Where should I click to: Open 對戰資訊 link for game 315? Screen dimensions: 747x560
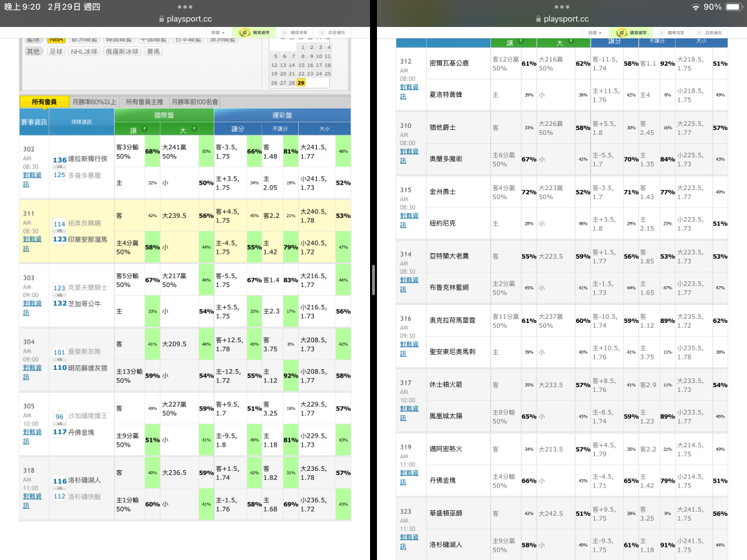tap(409, 221)
